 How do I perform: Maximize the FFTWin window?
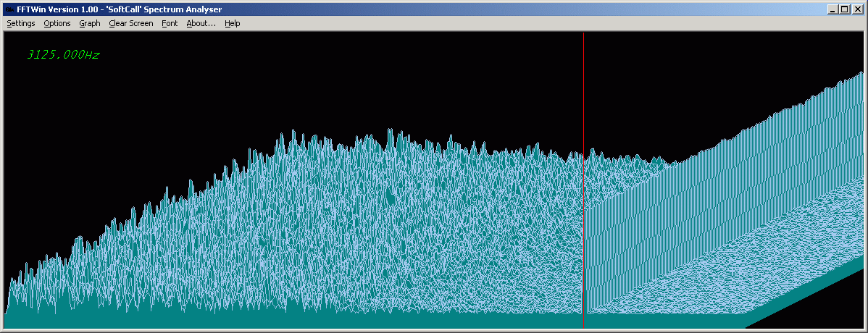pyautogui.click(x=843, y=9)
